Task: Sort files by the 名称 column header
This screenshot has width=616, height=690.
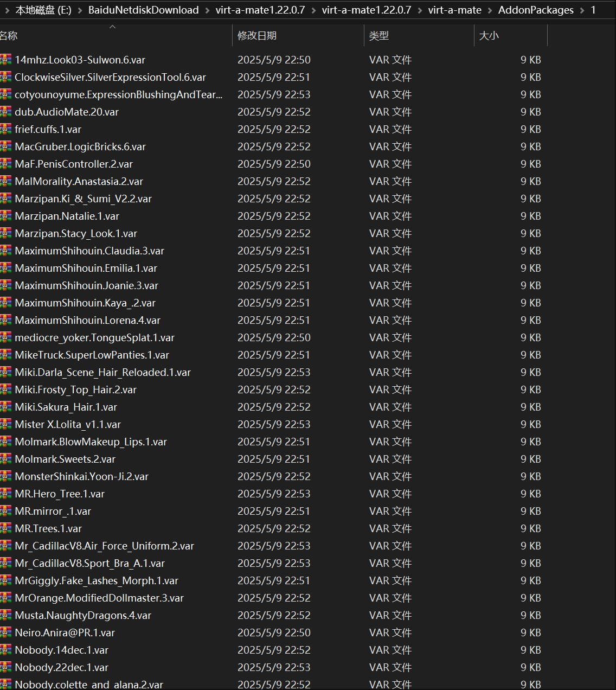Action: [116, 35]
